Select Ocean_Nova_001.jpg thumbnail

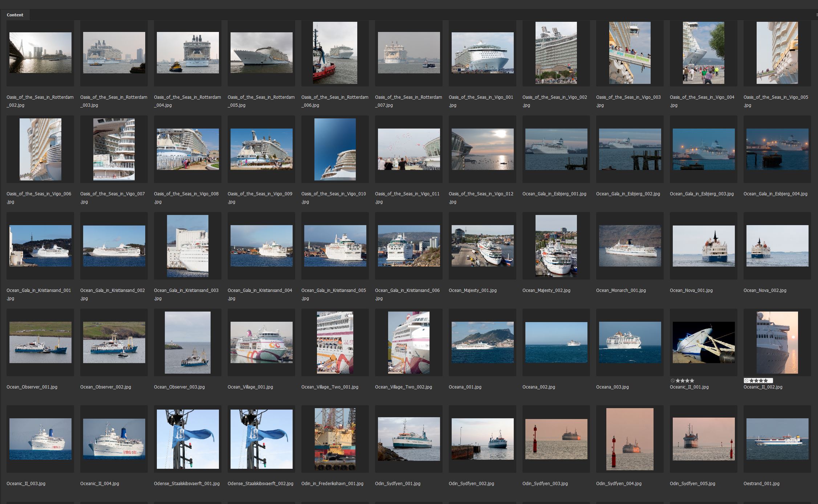coord(703,246)
